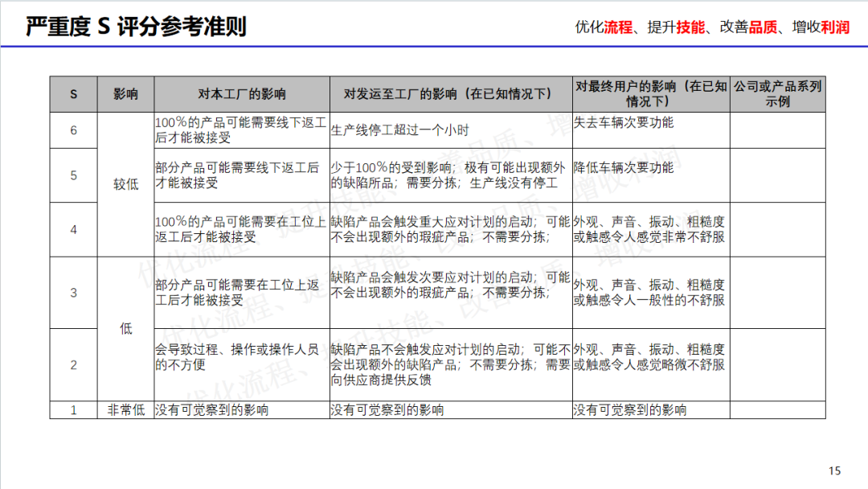Select the "公司或产品系列示例" header cell

pos(777,94)
